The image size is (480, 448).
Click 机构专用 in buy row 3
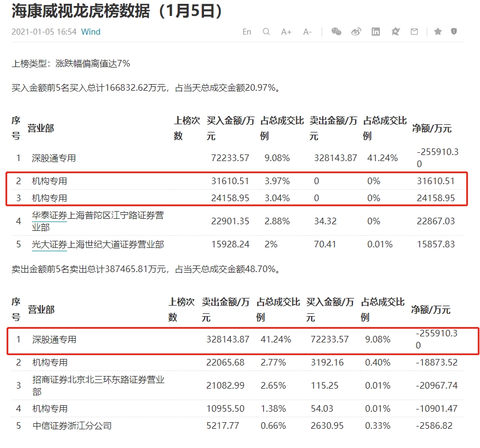49,198
